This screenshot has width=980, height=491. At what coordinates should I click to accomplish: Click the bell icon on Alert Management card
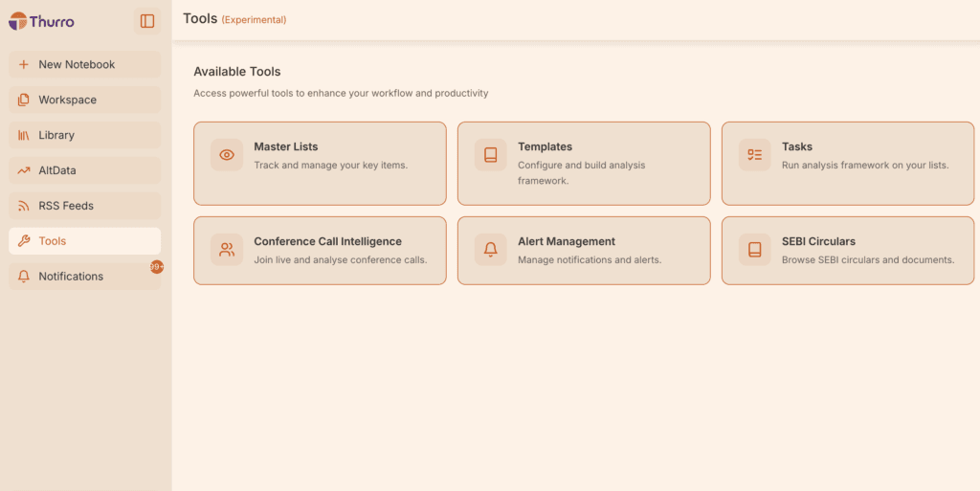tap(491, 250)
